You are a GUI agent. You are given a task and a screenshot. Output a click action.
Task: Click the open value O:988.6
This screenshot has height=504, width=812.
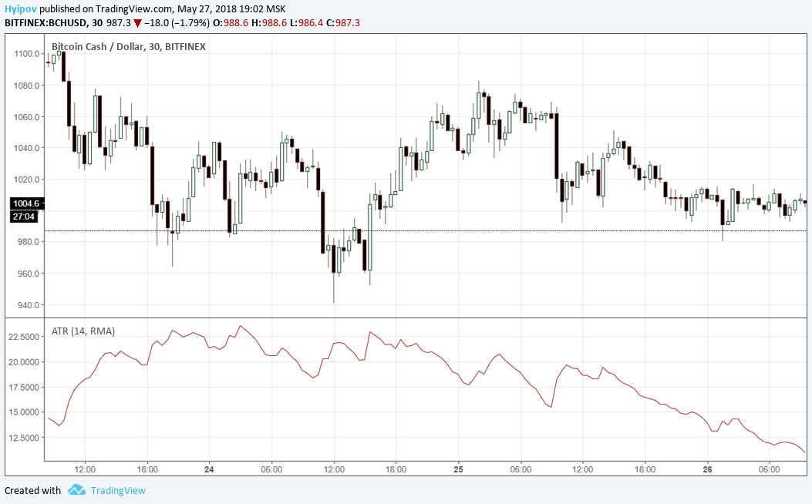231,23
